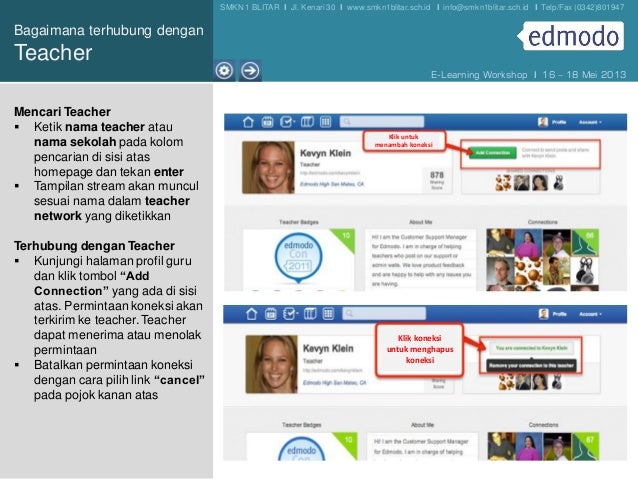This screenshot has height=479, width=638.
Task: Open library books icon in upper Edmodo toolbar
Action: click(307, 122)
